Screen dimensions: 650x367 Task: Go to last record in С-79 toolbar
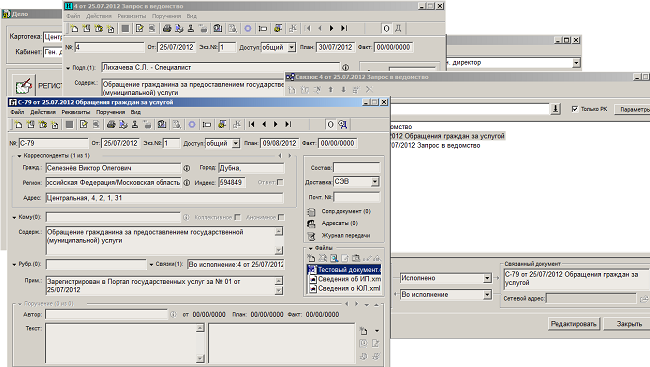click(288, 124)
